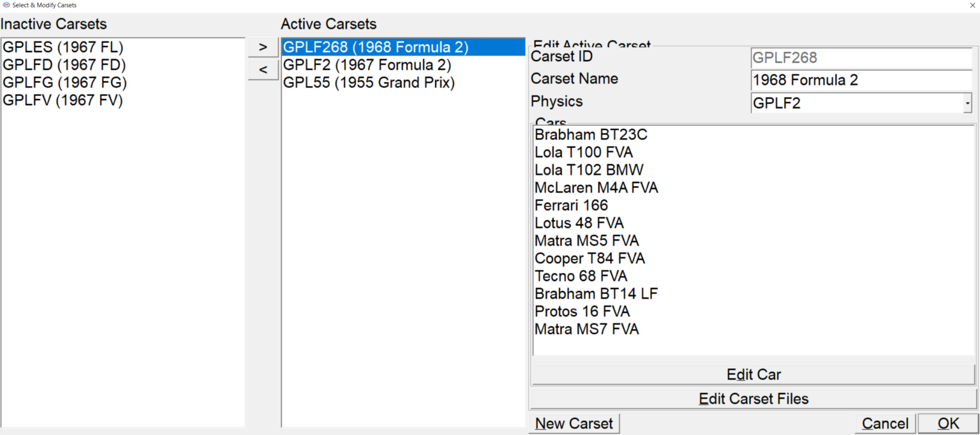This screenshot has width=980, height=435.
Task: Open Edit Carset Files
Action: point(754,398)
